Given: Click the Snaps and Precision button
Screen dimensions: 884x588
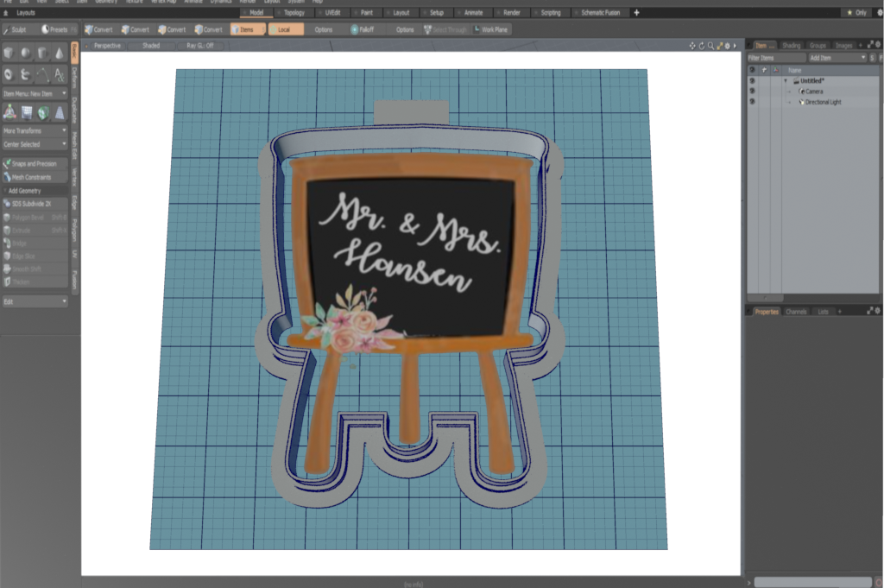Looking at the screenshot, I should tap(35, 163).
